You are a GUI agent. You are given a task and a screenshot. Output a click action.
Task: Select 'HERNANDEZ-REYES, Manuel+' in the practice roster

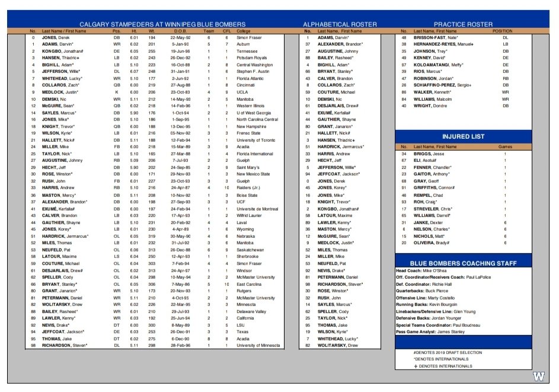[x=443, y=44]
